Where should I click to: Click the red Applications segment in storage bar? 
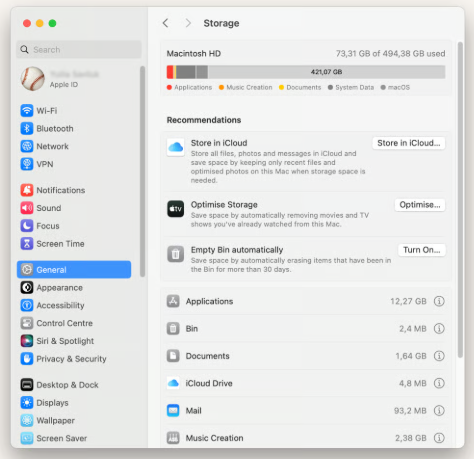(170, 72)
